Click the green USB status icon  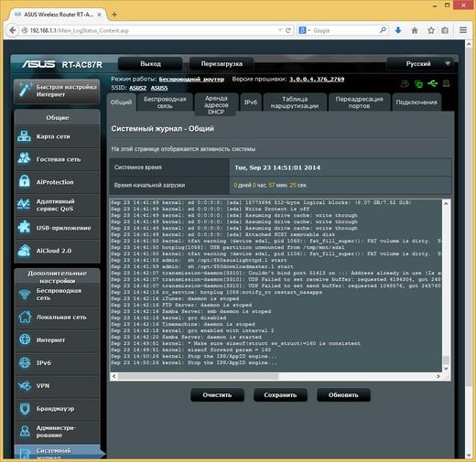coord(433,83)
